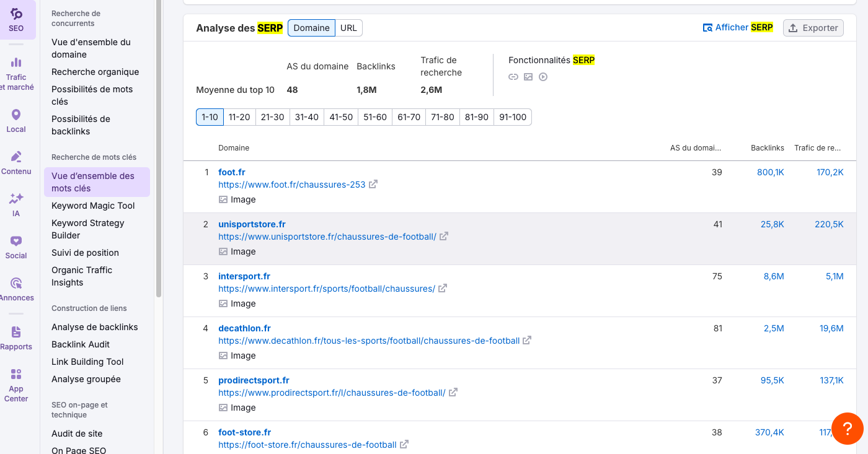Image resolution: width=868 pixels, height=454 pixels.
Task: Click search traffic value 220,5K
Action: pos(829,224)
